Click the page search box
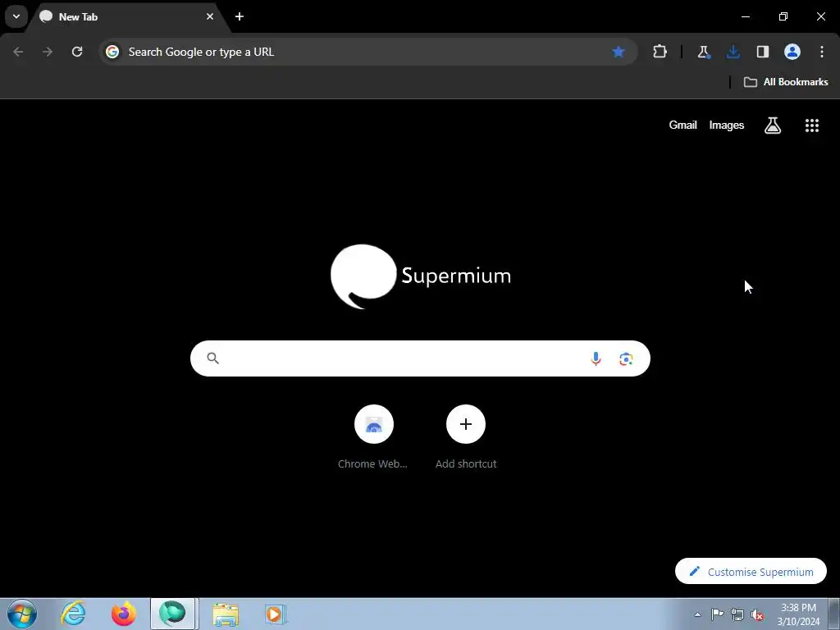840x630 pixels. 420,358
